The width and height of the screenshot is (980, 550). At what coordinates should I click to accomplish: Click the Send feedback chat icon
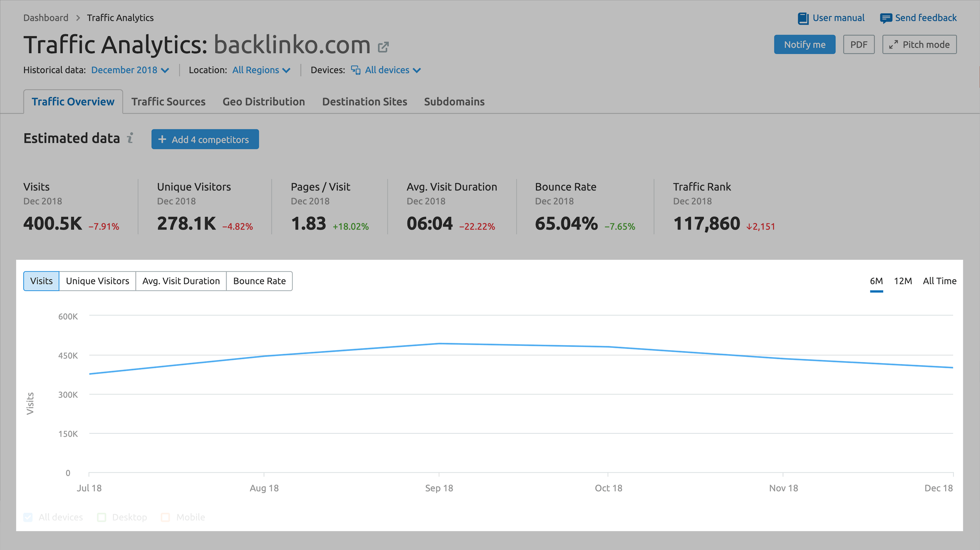click(x=886, y=18)
